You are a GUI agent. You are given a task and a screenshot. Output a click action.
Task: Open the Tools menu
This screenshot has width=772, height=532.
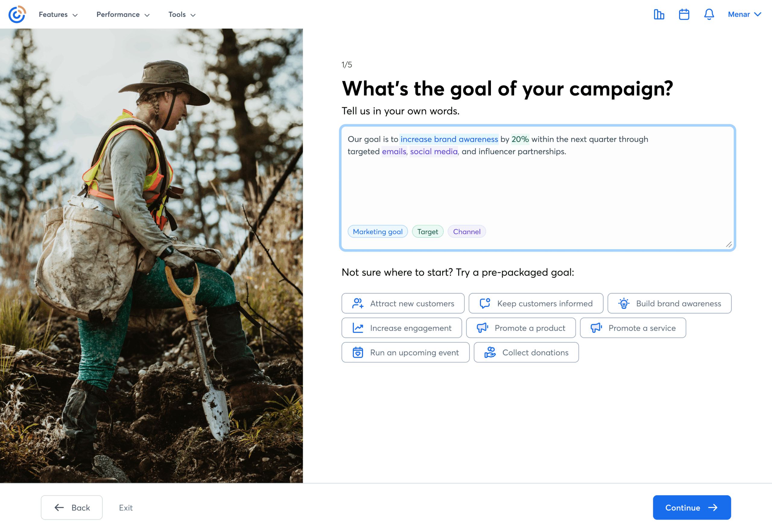[x=182, y=14]
